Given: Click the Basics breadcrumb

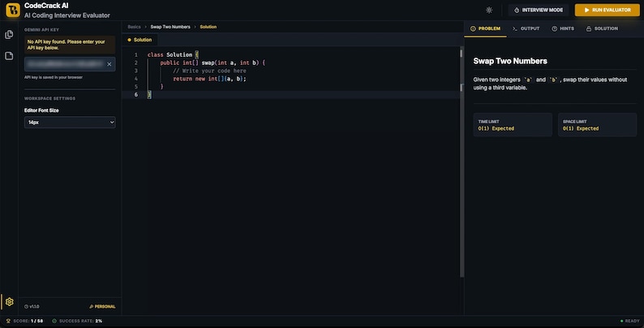Looking at the screenshot, I should (x=134, y=27).
